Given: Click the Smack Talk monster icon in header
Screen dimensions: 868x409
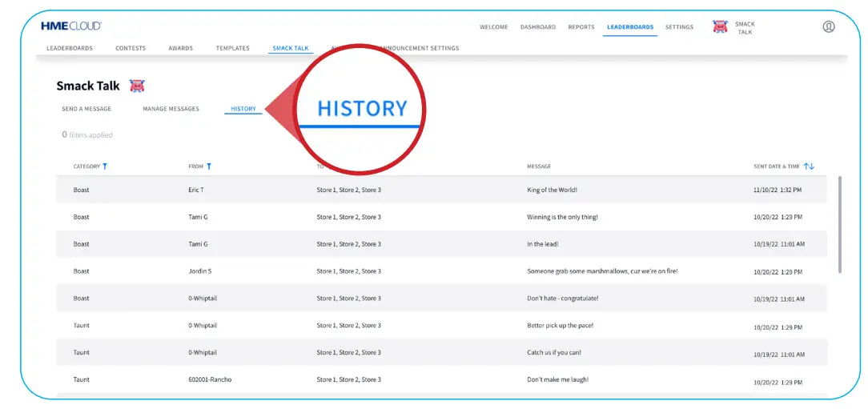Looking at the screenshot, I should point(720,26).
